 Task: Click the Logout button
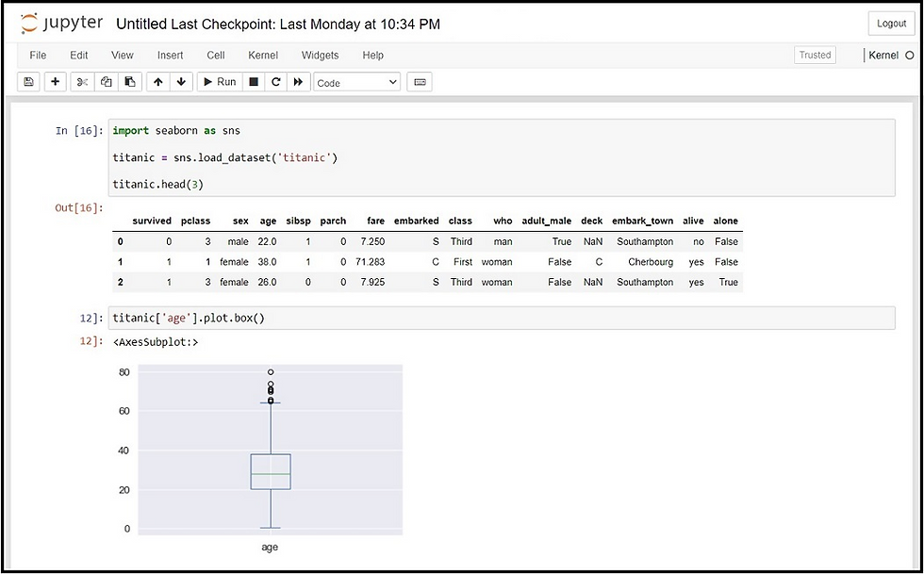coord(891,24)
